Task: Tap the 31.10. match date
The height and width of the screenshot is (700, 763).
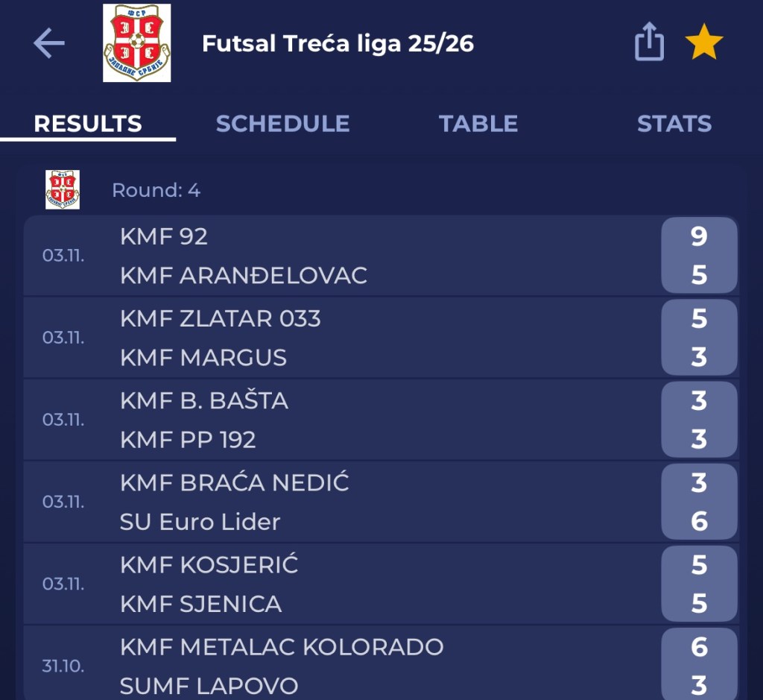Action: pyautogui.click(x=63, y=666)
